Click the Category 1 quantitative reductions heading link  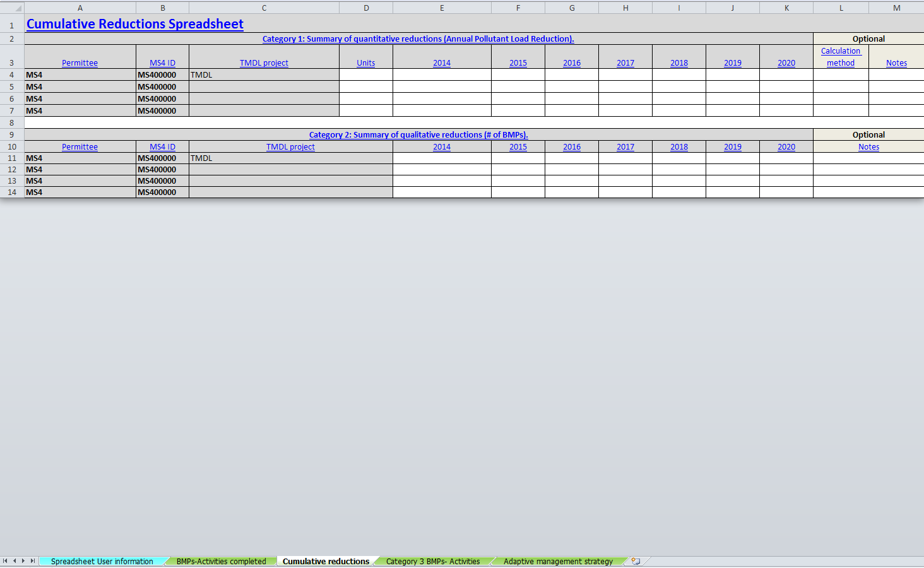(x=418, y=39)
